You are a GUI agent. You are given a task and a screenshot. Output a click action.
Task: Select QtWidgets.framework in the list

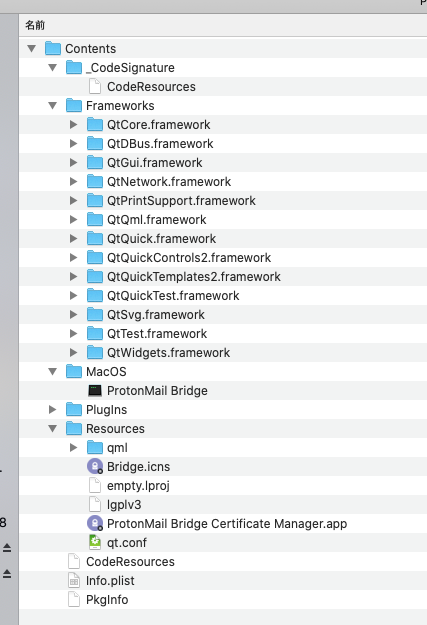pyautogui.click(x=168, y=352)
